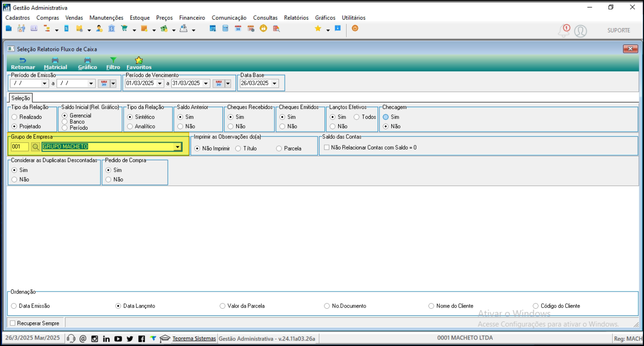The image size is (644, 346).
Task: Select No.Documento ordering option
Action: (x=327, y=306)
